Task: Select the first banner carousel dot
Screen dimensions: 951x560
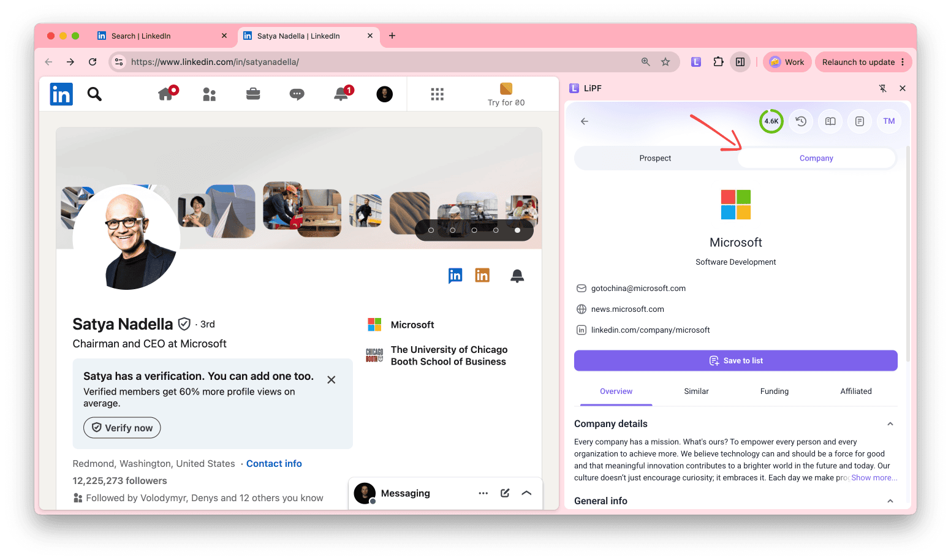Action: point(431,230)
